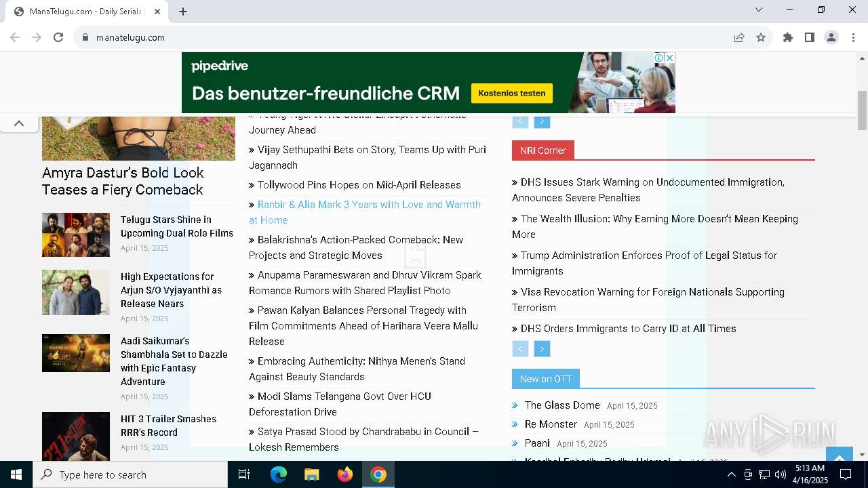The image size is (868, 488).
Task: Open Chrome three-dot menu
Action: point(853,37)
